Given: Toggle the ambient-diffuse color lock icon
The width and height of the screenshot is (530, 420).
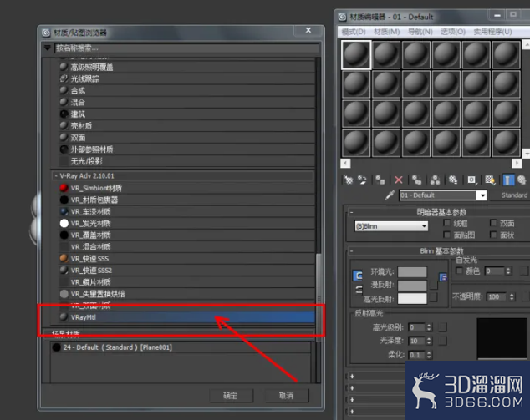Looking at the screenshot, I should [x=358, y=276].
